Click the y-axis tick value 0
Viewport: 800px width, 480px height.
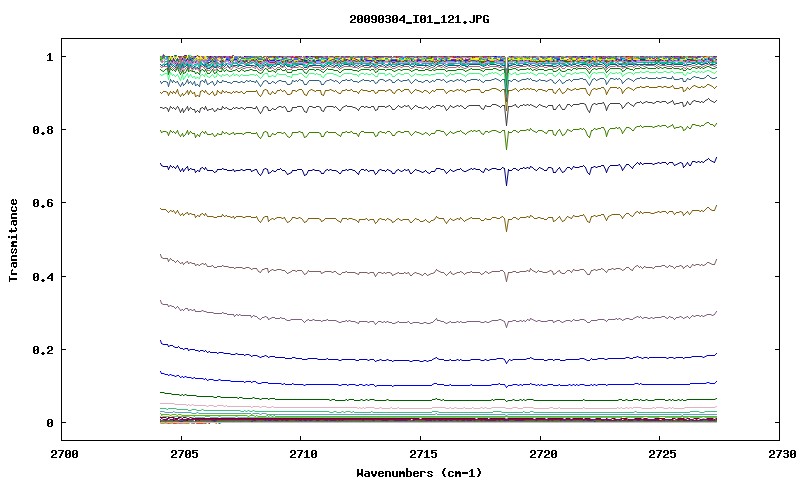[49, 423]
